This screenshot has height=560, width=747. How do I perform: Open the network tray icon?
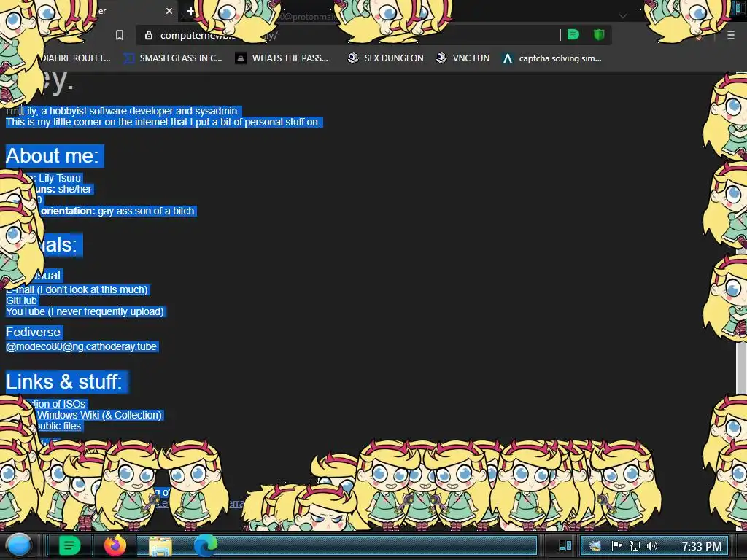pos(635,545)
